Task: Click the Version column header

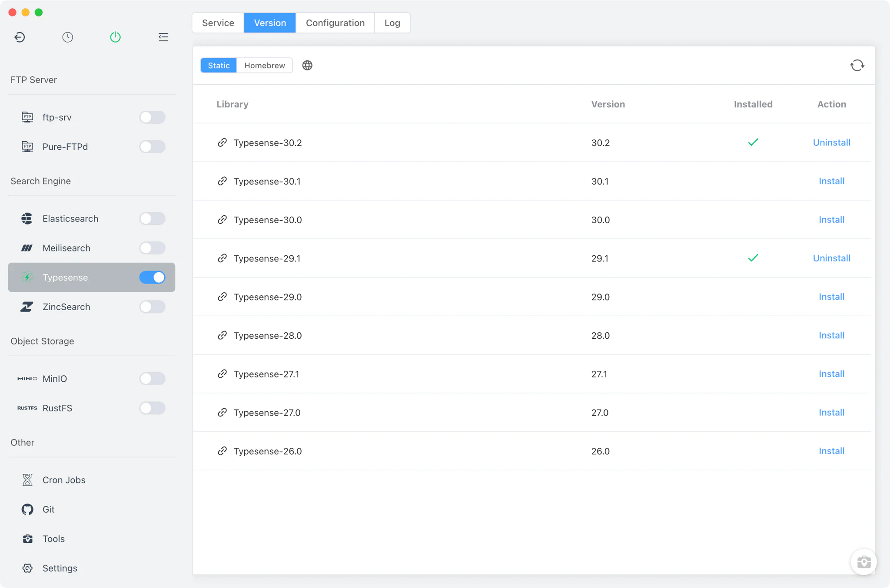Action: pyautogui.click(x=608, y=104)
